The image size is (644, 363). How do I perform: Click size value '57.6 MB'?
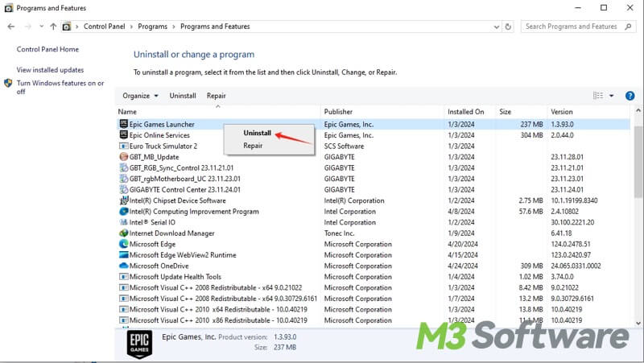pos(530,211)
